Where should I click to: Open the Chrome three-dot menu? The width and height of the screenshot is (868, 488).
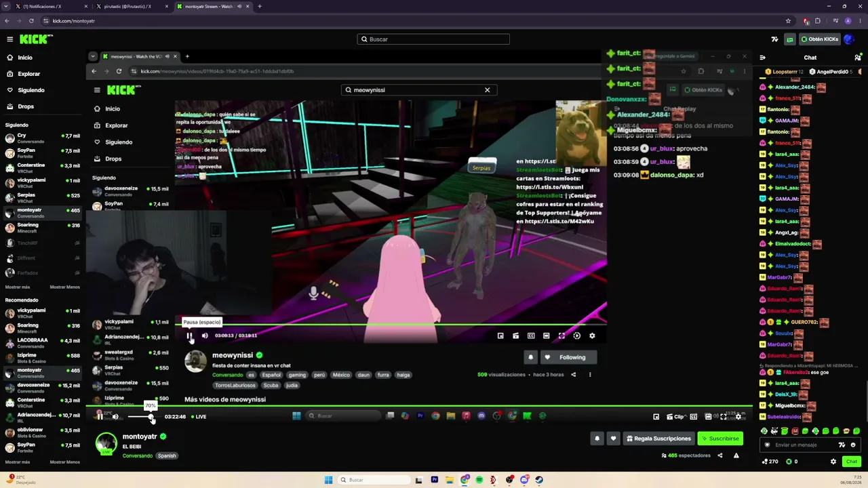[x=861, y=21]
